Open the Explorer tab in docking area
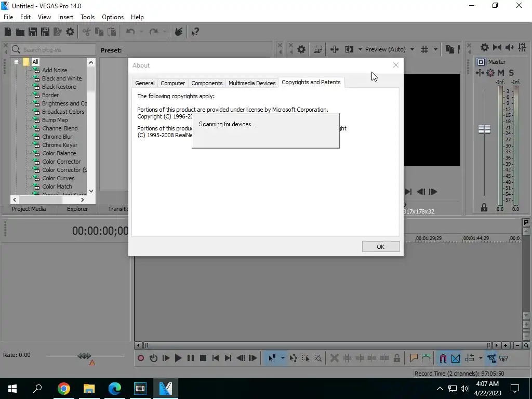The image size is (532, 399). [77, 209]
